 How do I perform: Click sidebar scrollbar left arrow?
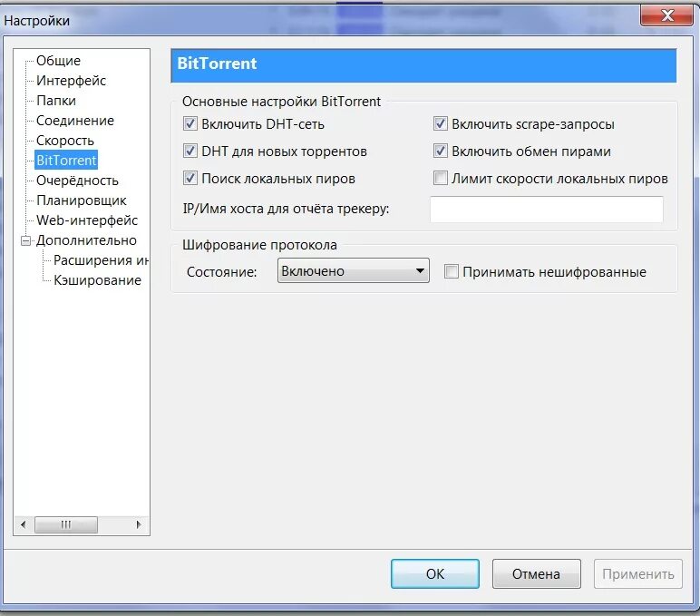tap(24, 524)
